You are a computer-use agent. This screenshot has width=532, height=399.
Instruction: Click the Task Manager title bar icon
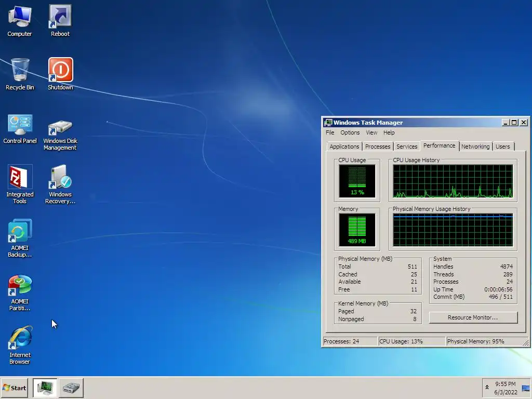[x=328, y=123]
